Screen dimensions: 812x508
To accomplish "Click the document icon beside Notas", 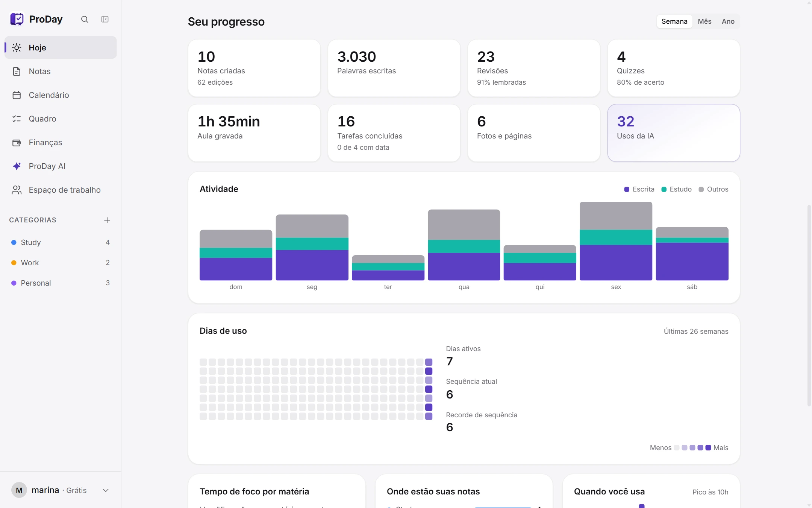I will (17, 71).
